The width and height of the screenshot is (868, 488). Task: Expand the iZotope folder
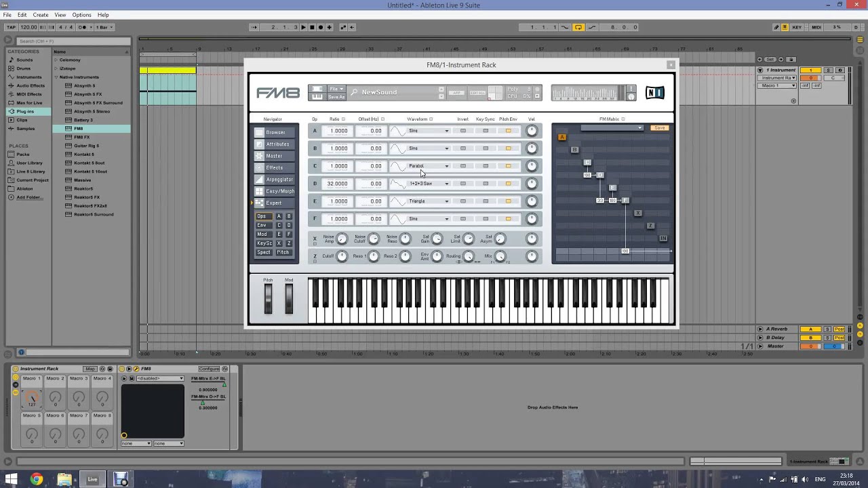pyautogui.click(x=56, y=68)
